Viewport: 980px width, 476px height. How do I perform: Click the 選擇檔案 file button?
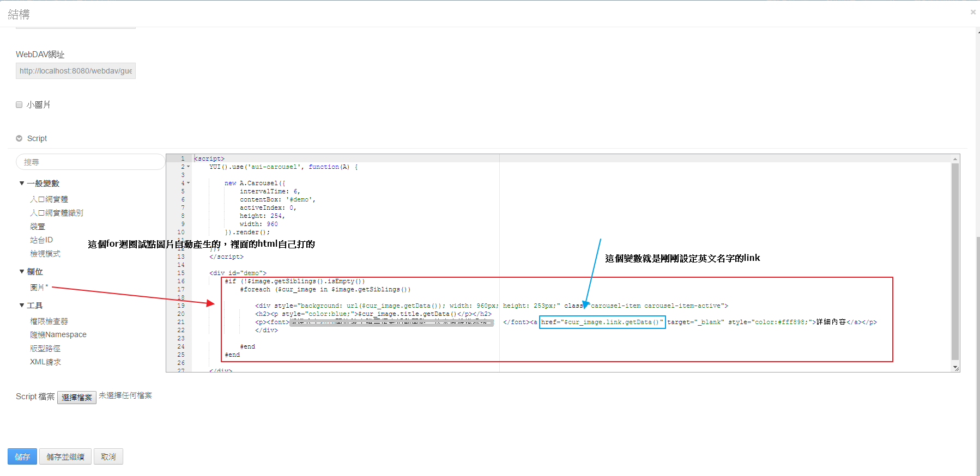[x=77, y=398]
